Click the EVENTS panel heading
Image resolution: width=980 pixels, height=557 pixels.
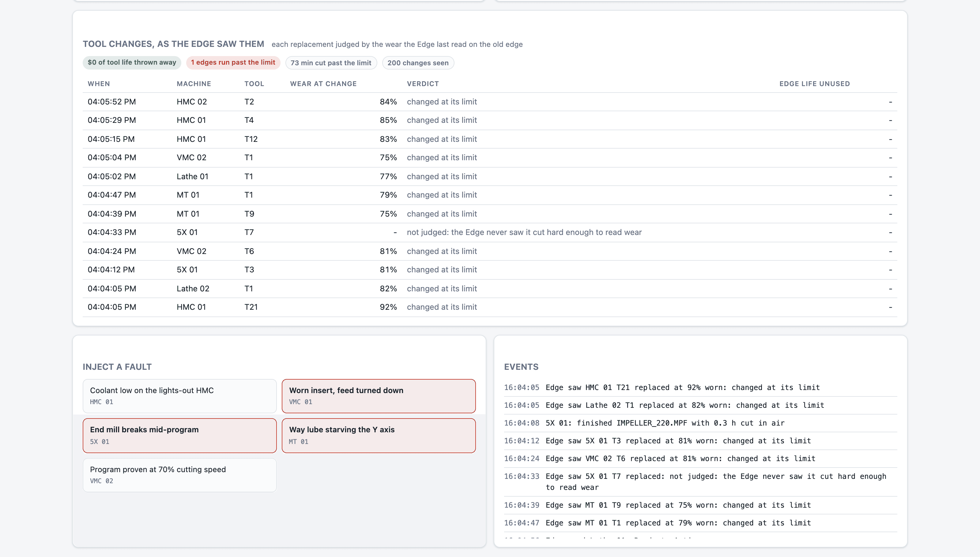[521, 367]
